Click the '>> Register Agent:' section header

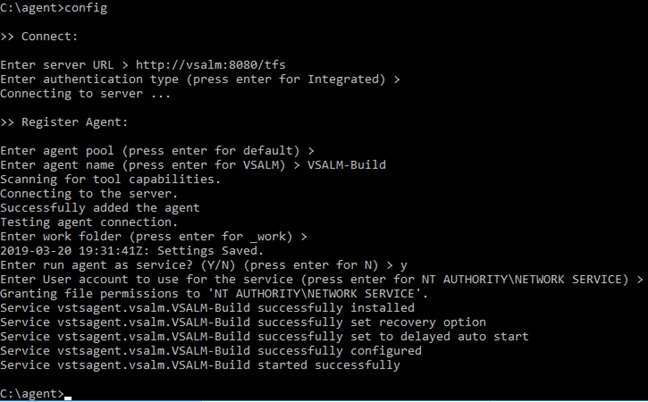point(64,122)
